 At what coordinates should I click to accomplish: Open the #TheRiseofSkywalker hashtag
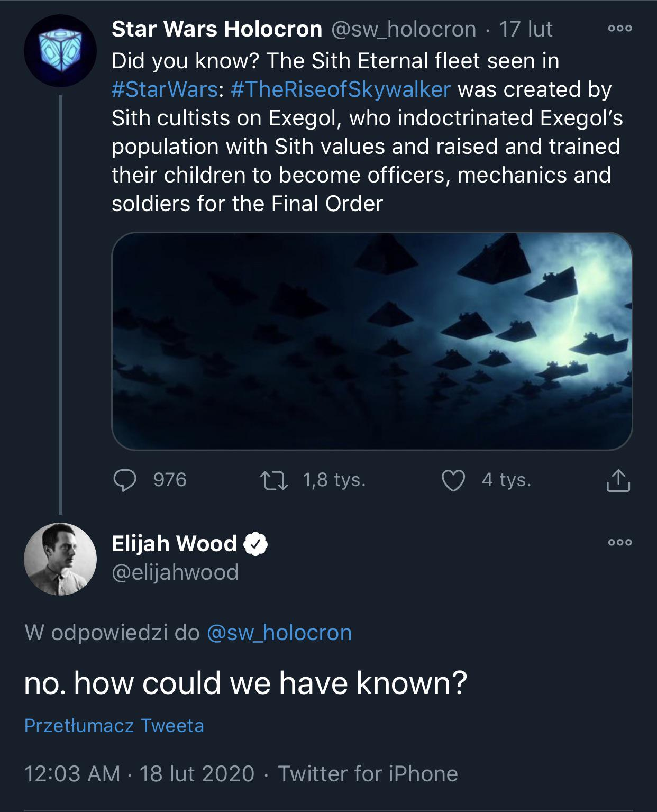[x=341, y=89]
